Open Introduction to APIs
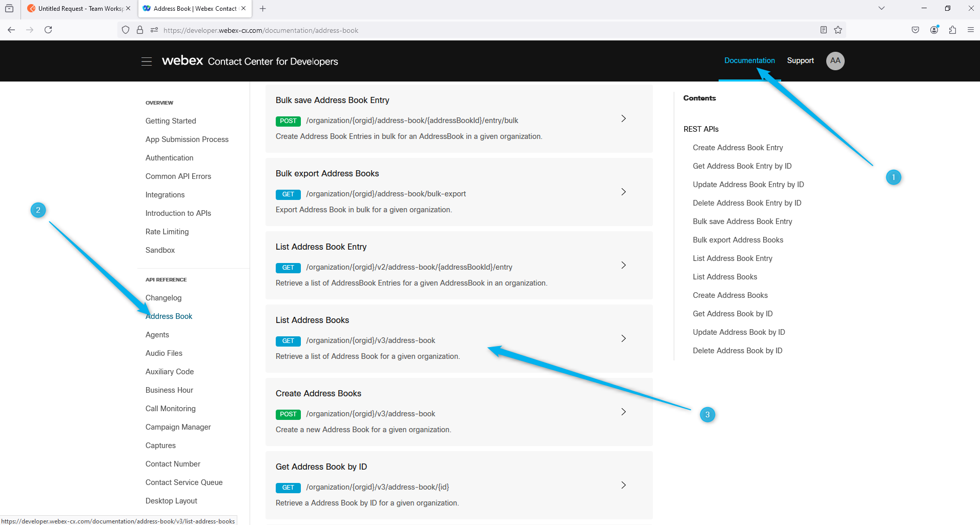The image size is (980, 525). (178, 213)
